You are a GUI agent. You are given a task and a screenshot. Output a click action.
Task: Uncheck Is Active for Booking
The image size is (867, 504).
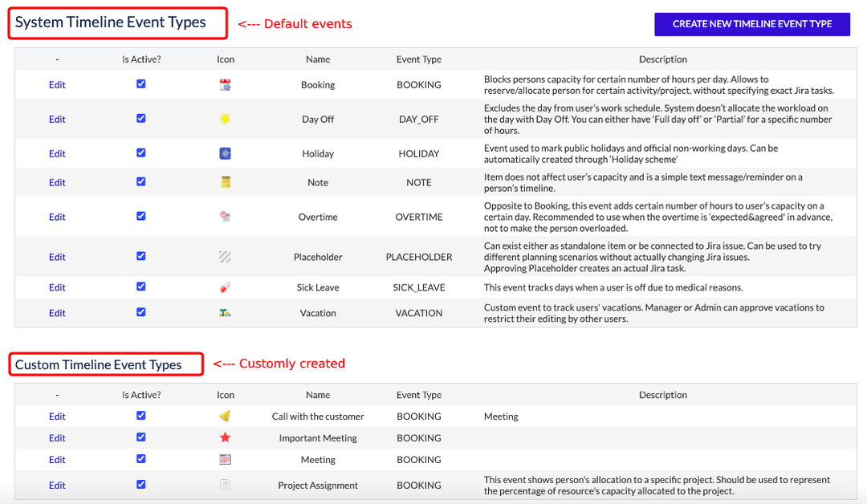pos(141,84)
